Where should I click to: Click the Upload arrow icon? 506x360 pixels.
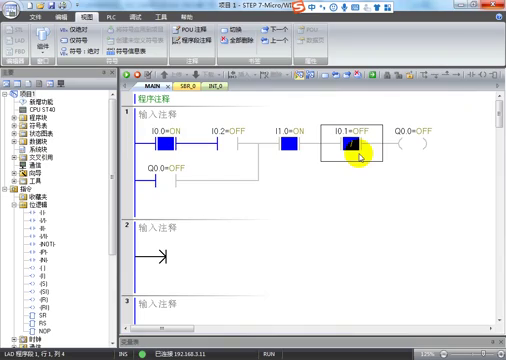(164, 75)
